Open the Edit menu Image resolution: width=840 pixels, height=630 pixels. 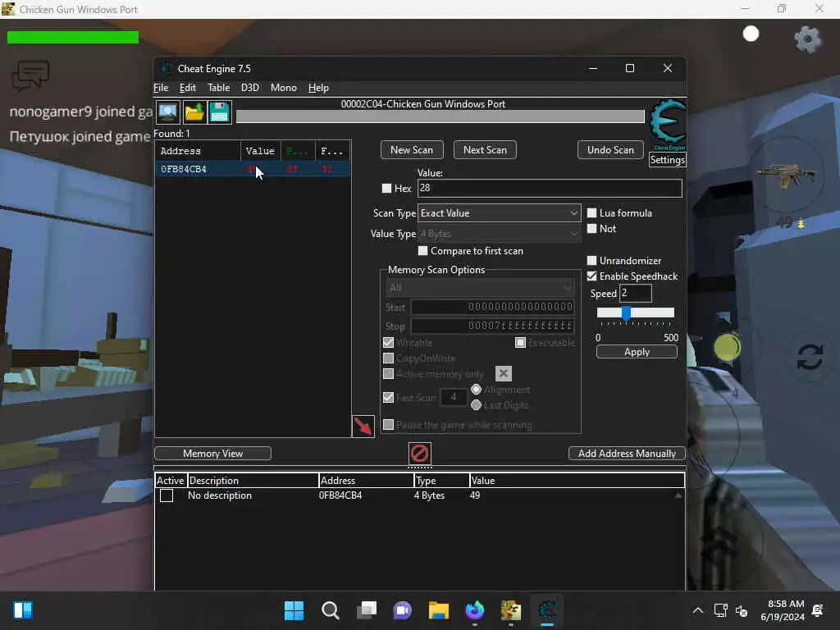pyautogui.click(x=188, y=87)
